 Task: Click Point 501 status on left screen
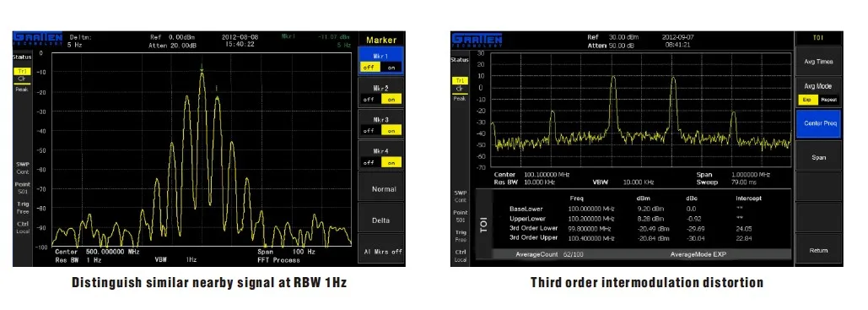[22, 188]
